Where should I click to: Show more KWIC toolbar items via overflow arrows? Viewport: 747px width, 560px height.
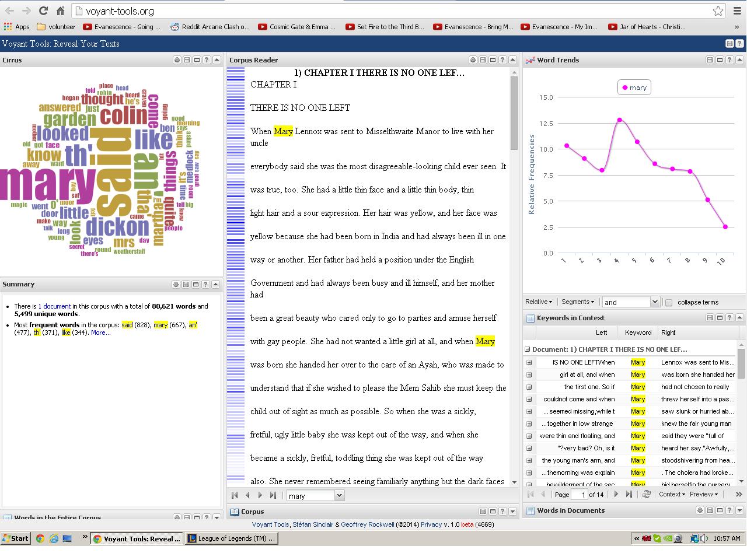tap(739, 494)
